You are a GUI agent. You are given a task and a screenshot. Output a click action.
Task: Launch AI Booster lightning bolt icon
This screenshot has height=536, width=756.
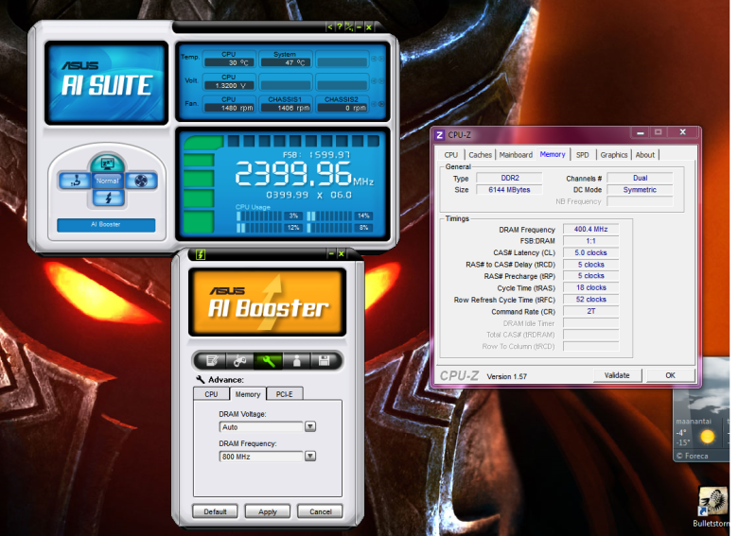coord(108,198)
